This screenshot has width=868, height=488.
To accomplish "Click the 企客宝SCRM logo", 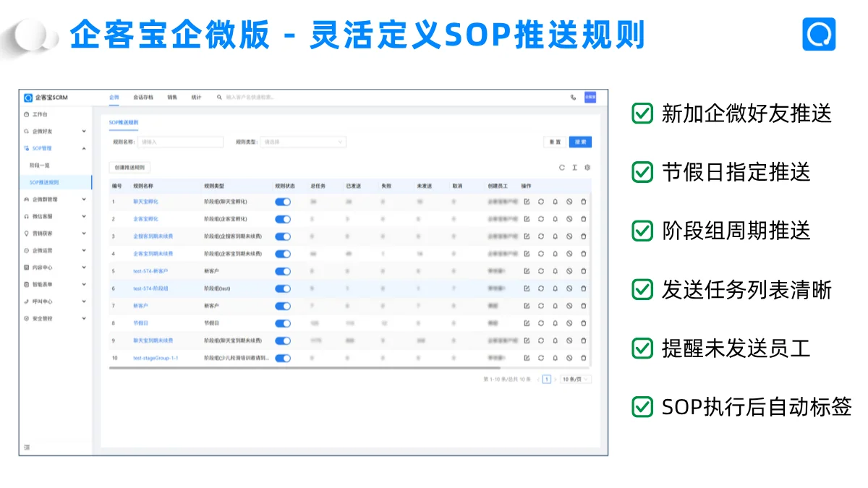I will coord(46,97).
